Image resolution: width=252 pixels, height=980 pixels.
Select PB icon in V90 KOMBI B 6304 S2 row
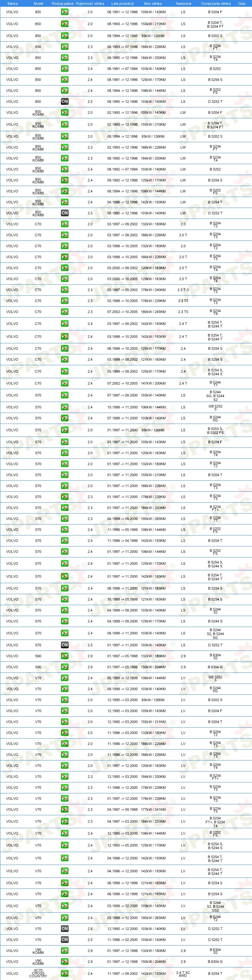click(x=65, y=951)
